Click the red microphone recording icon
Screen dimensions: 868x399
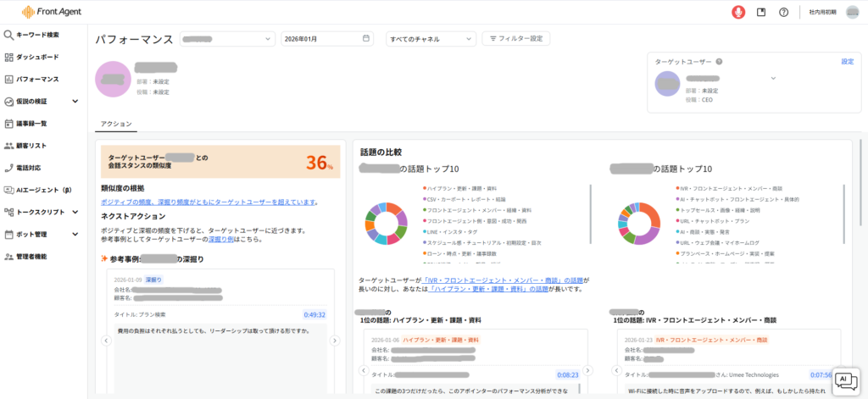pos(738,12)
